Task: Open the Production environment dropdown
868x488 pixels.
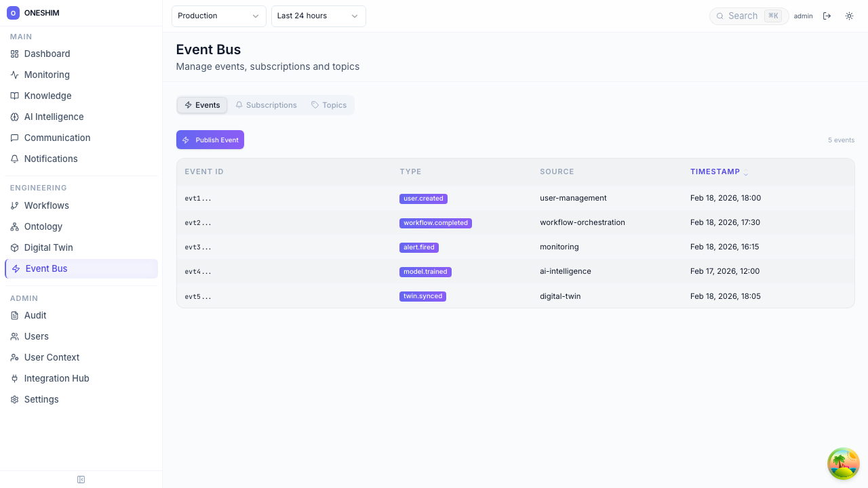Action: (218, 16)
